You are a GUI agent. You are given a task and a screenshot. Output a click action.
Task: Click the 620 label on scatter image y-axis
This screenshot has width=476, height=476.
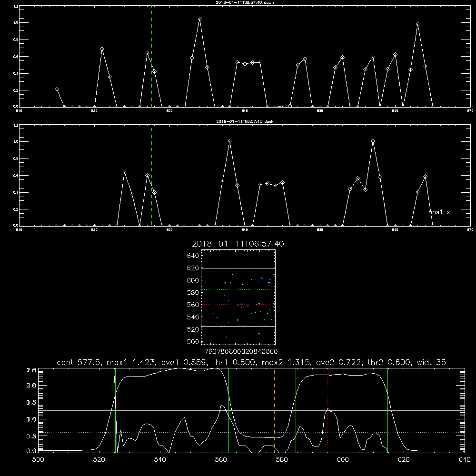193,268
